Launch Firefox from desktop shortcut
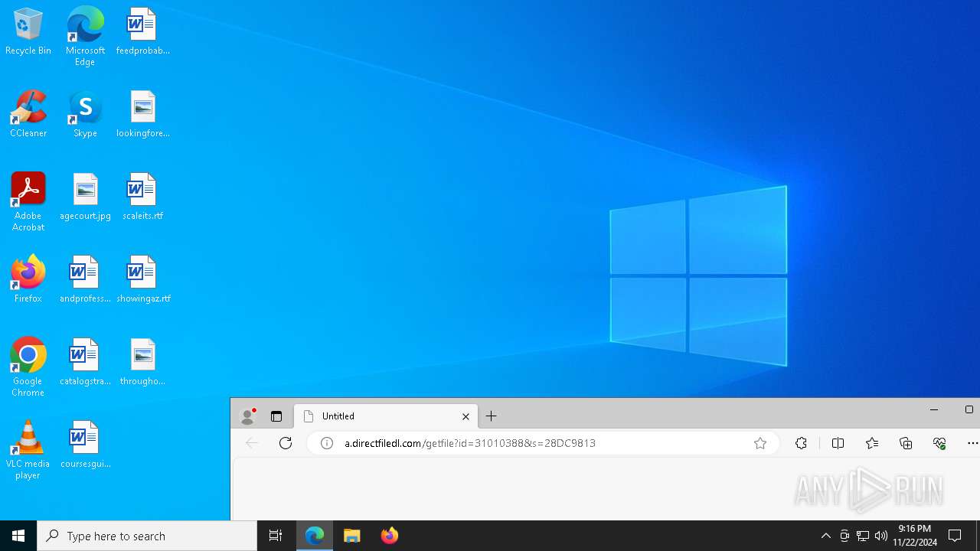 (28, 280)
